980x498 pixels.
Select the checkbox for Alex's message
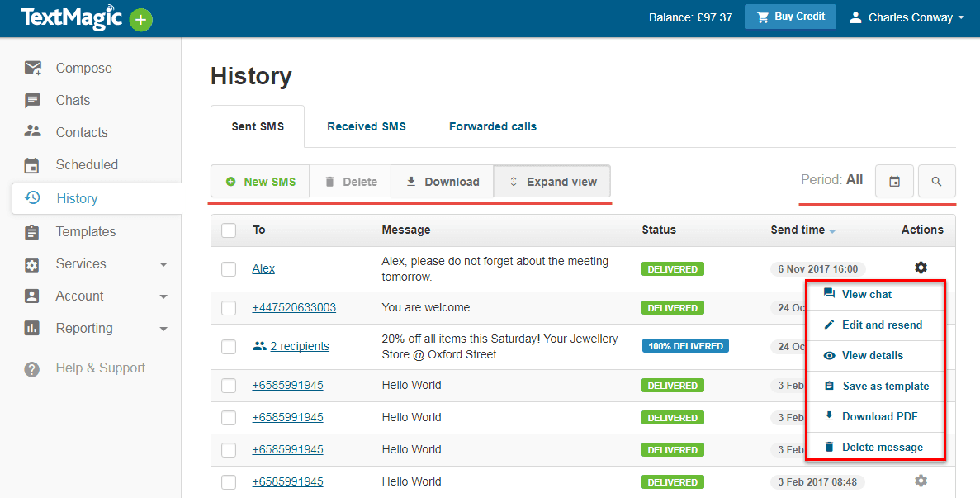click(229, 268)
